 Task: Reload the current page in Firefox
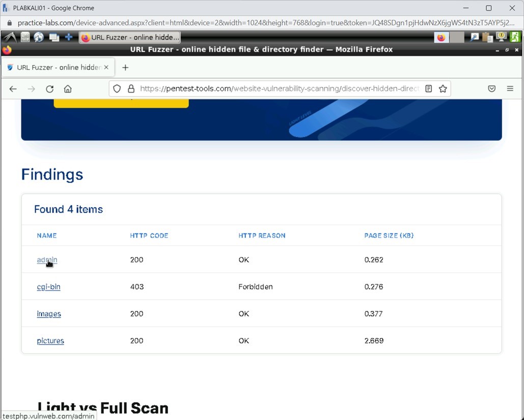[49, 89]
